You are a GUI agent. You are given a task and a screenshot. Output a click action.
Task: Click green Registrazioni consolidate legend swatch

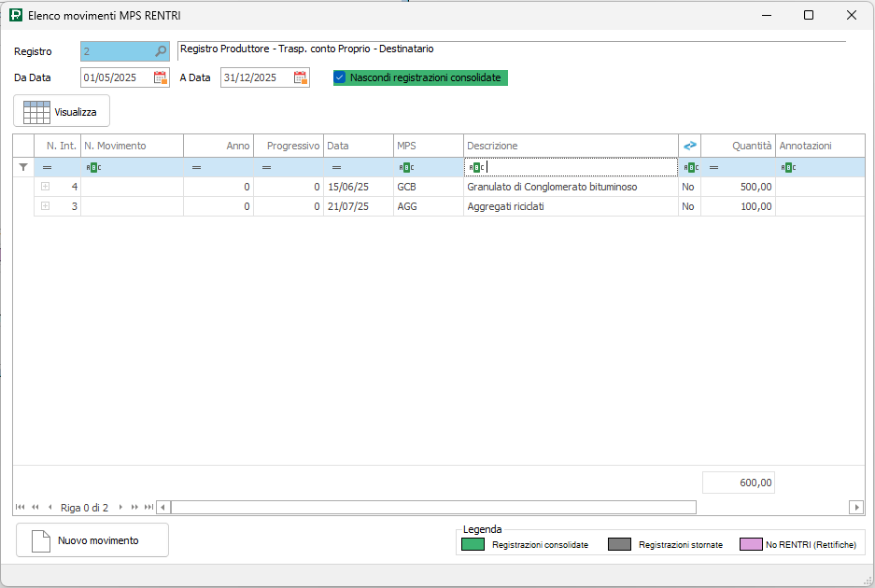click(x=473, y=544)
